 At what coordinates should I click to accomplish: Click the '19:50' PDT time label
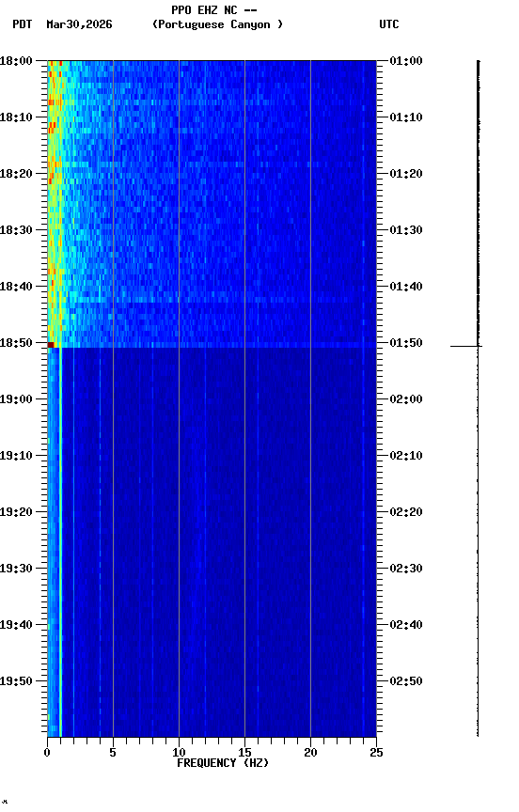[x=16, y=681]
